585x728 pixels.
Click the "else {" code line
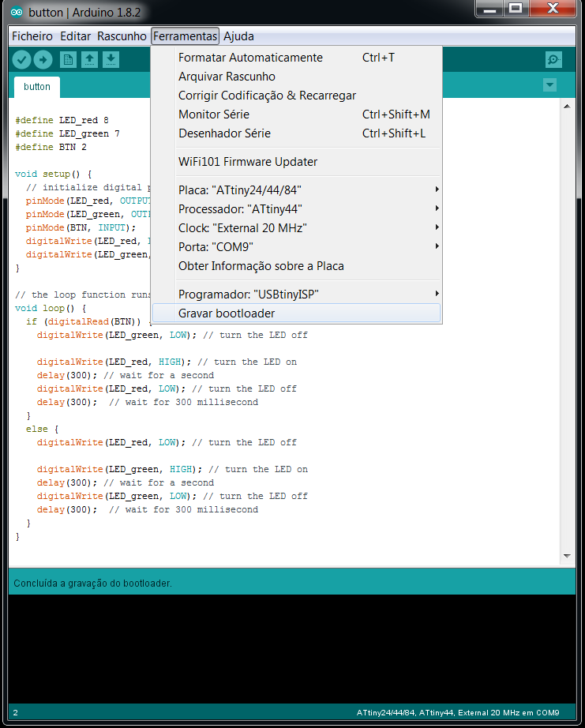[43, 429]
